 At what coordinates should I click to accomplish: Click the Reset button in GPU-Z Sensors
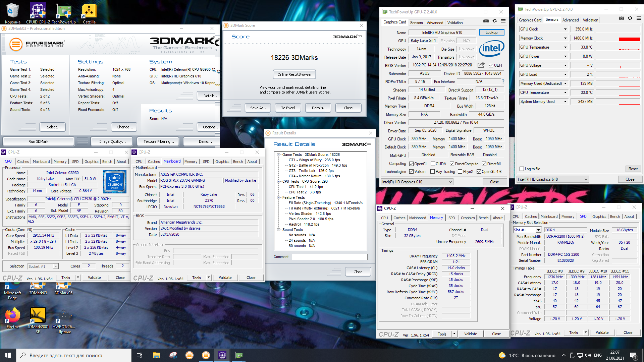pos(633,169)
